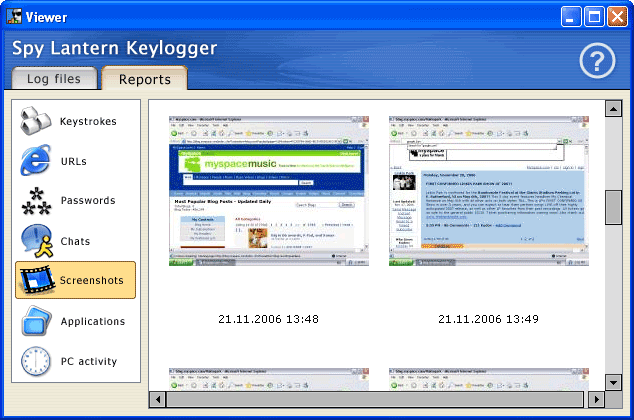Maximize the Viewer window
The height and width of the screenshot is (420, 634).
[x=594, y=17]
